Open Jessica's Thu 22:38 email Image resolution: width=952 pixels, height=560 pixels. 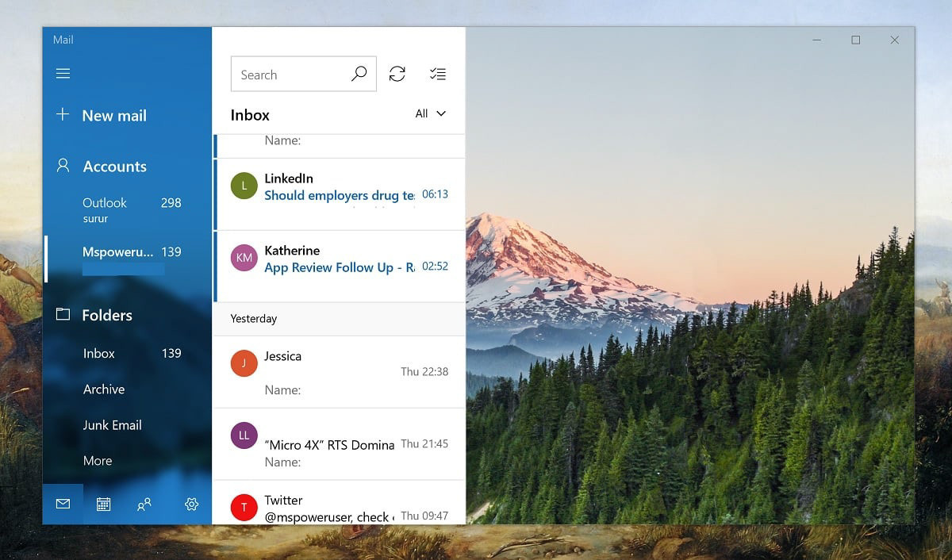point(340,372)
